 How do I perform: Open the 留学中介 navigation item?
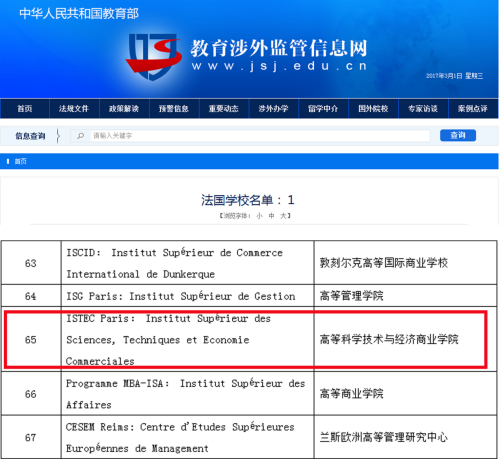tap(323, 109)
